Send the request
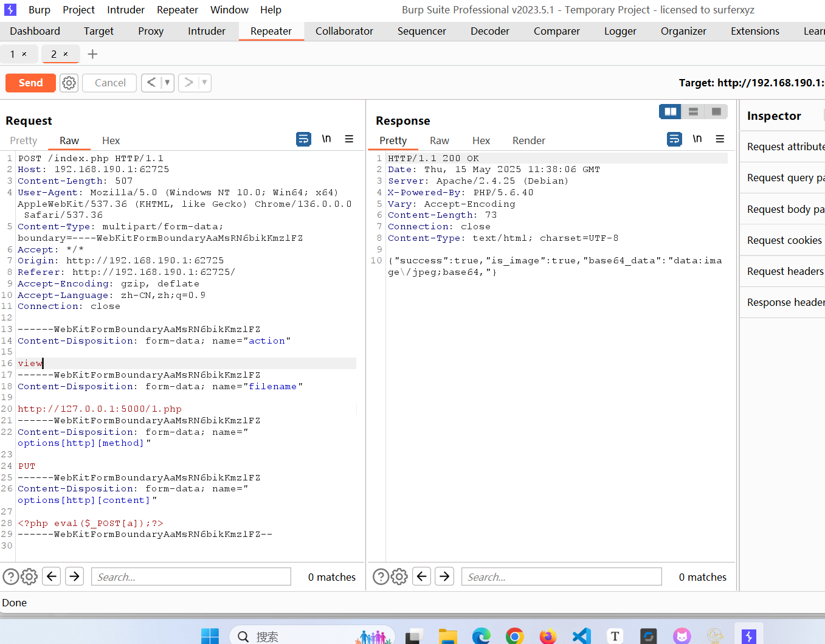 tap(30, 83)
